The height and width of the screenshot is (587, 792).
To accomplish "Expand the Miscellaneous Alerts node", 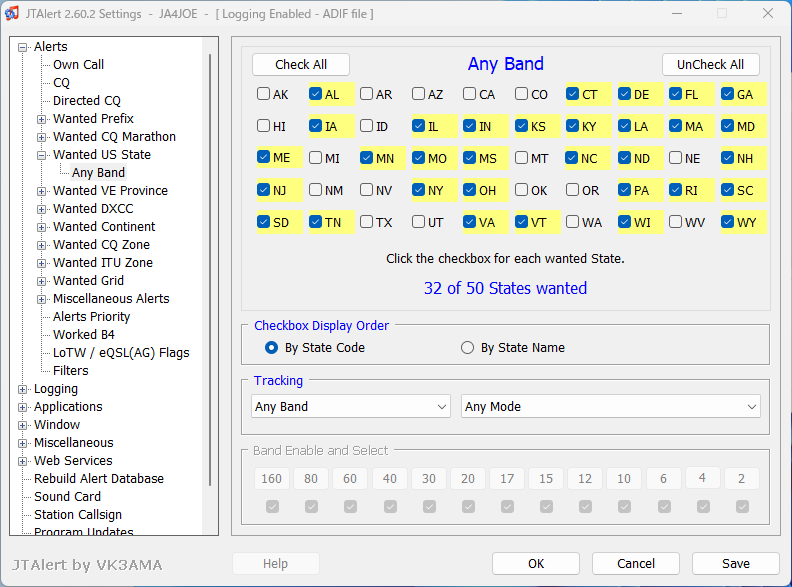I will 41,300.
